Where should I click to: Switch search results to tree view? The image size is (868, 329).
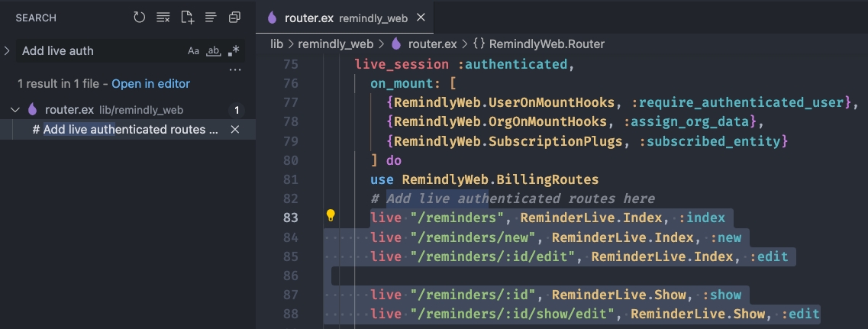[x=211, y=18]
